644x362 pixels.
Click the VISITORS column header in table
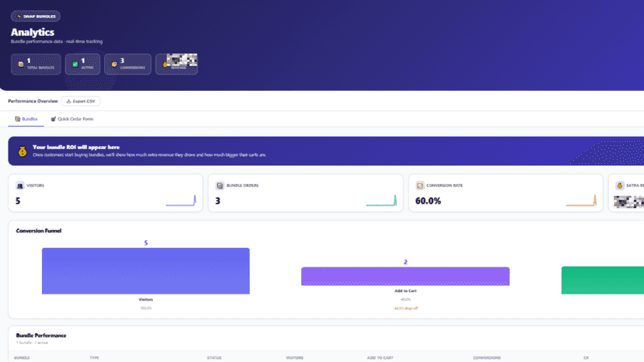[x=295, y=358]
